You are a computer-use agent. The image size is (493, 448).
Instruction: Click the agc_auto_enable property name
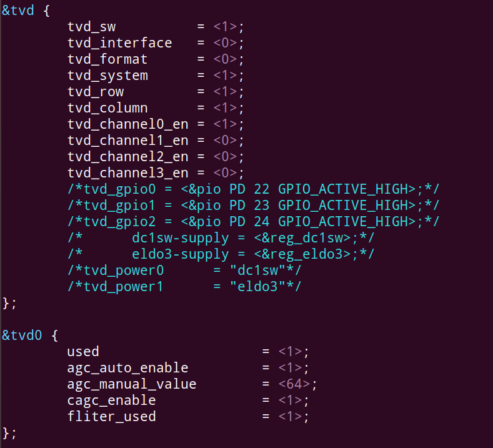click(127, 368)
